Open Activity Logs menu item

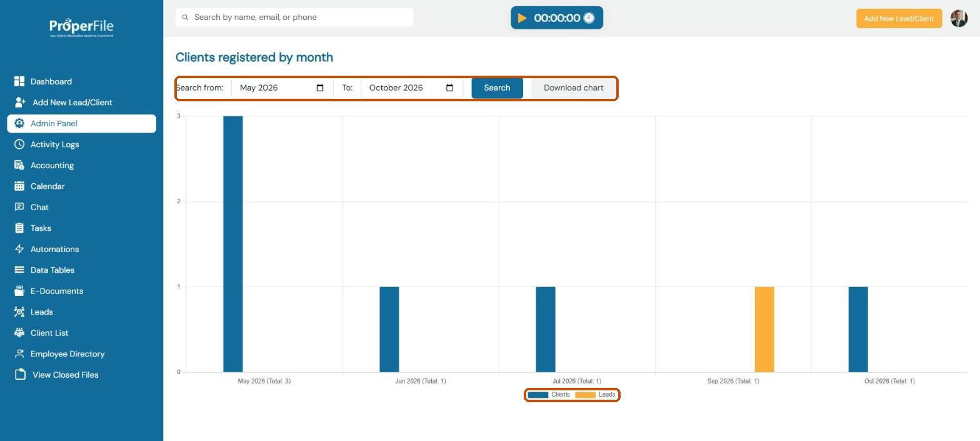(81, 144)
